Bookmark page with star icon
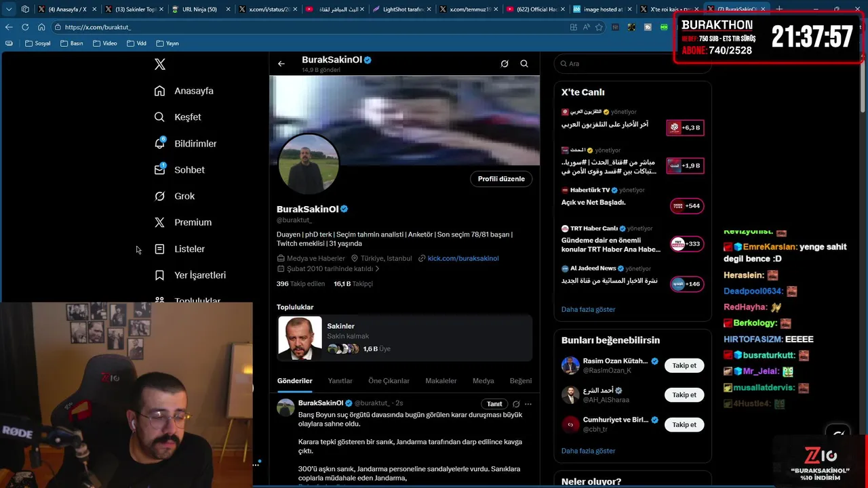 pos(599,27)
